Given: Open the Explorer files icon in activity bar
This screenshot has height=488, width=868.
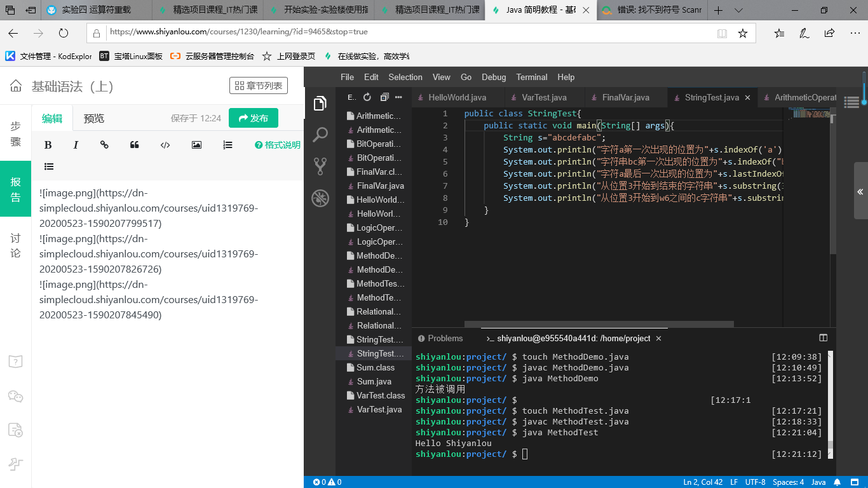Looking at the screenshot, I should tap(320, 103).
